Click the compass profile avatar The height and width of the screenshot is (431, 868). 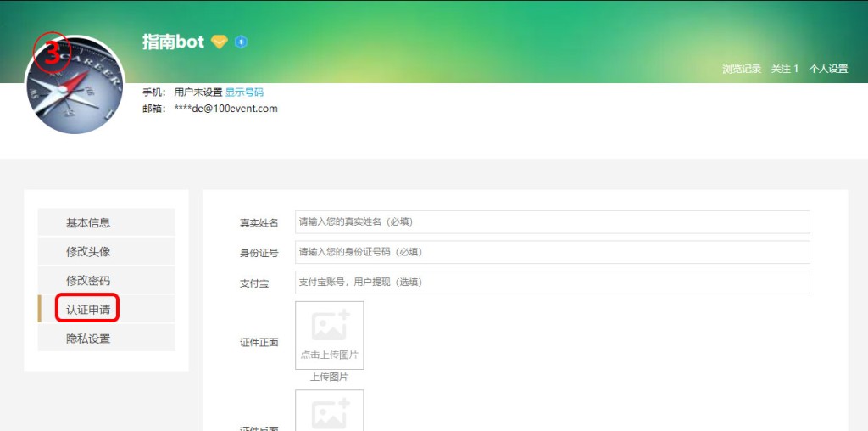click(75, 84)
